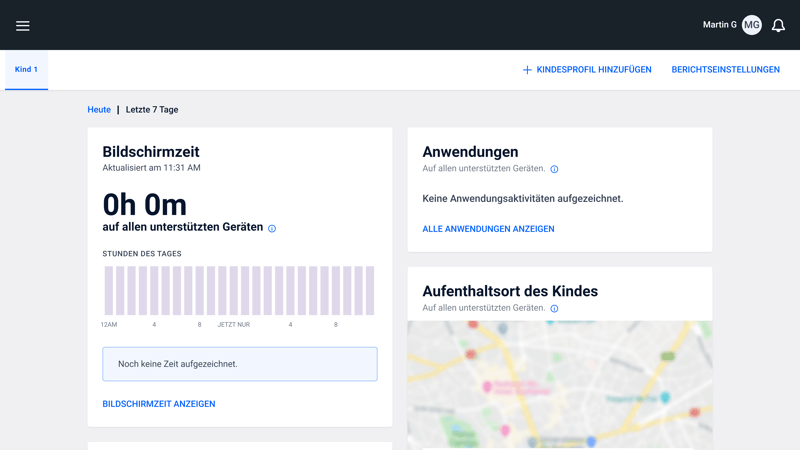Click the Bildschirmzeit card heading
800x450 pixels.
(149, 152)
